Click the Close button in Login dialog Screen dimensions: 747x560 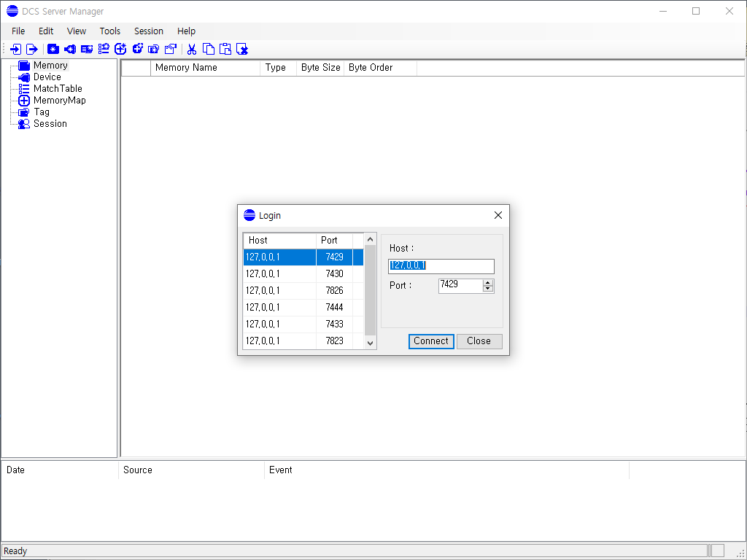479,341
